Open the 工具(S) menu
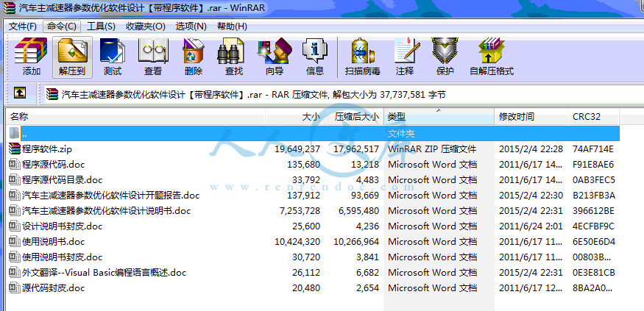 point(101,26)
